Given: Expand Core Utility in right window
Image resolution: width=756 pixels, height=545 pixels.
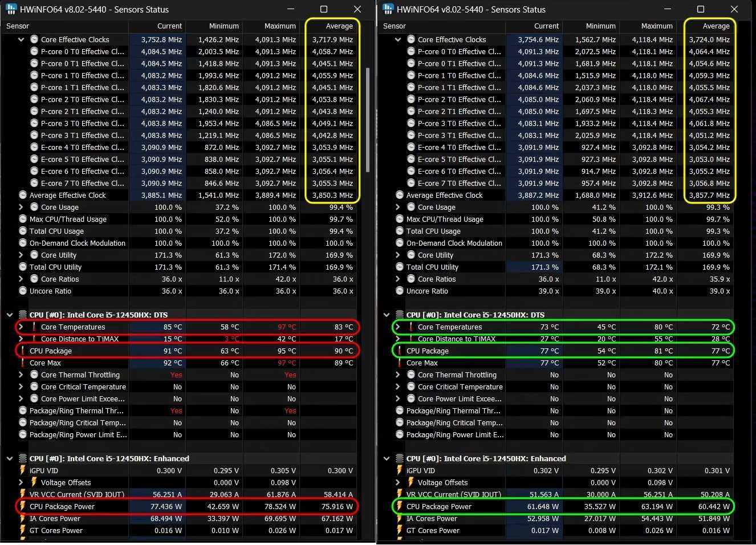Looking at the screenshot, I should tap(398, 255).
